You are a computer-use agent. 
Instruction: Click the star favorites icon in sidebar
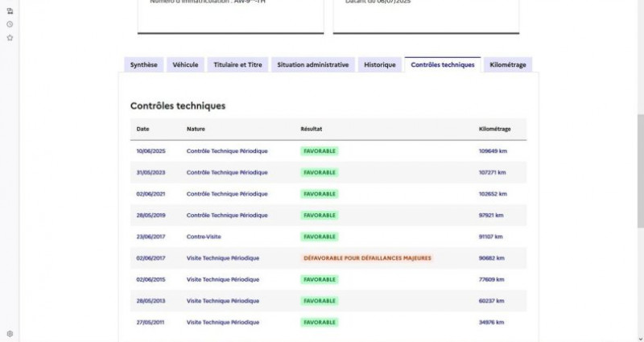10,38
